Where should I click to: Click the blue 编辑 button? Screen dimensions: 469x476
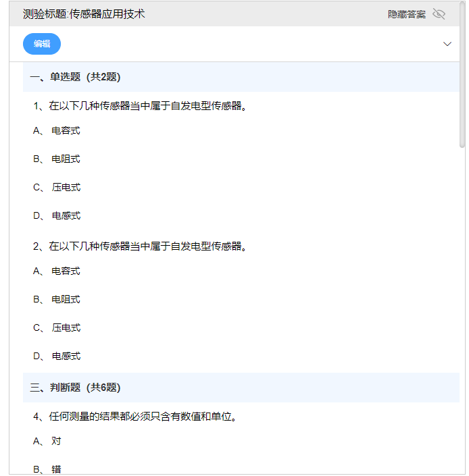42,44
